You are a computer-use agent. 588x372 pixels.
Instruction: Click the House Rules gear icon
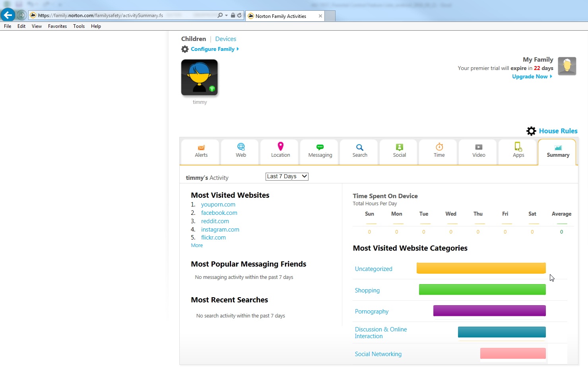pos(531,131)
